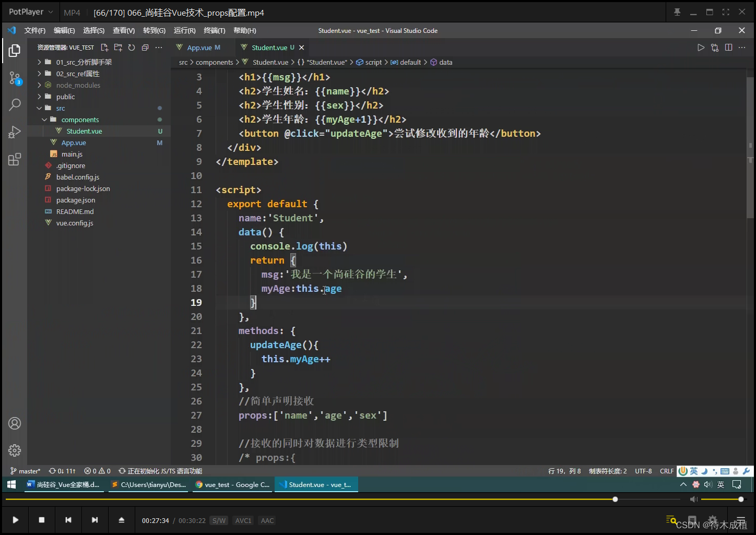Change UTF-8 encoding in status bar
The height and width of the screenshot is (535, 756).
click(643, 471)
